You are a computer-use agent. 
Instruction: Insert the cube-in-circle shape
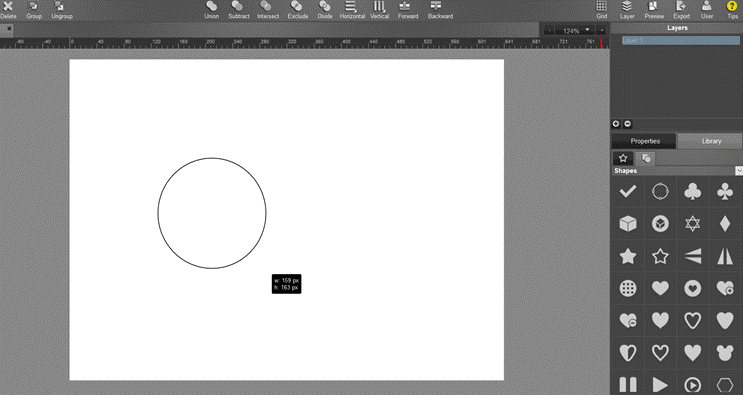pyautogui.click(x=660, y=224)
